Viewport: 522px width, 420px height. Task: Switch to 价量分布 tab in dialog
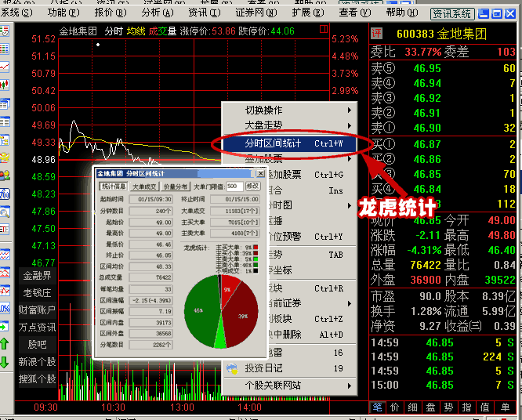[175, 186]
